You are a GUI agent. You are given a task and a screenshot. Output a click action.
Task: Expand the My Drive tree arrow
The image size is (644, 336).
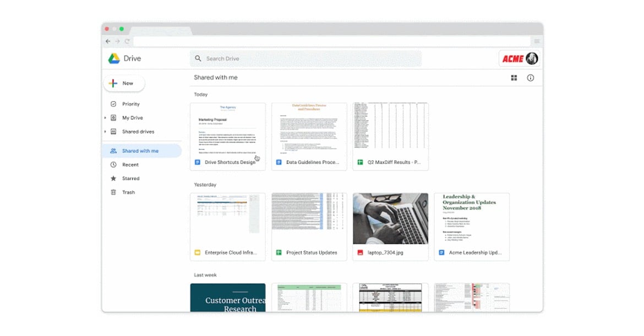click(x=105, y=118)
